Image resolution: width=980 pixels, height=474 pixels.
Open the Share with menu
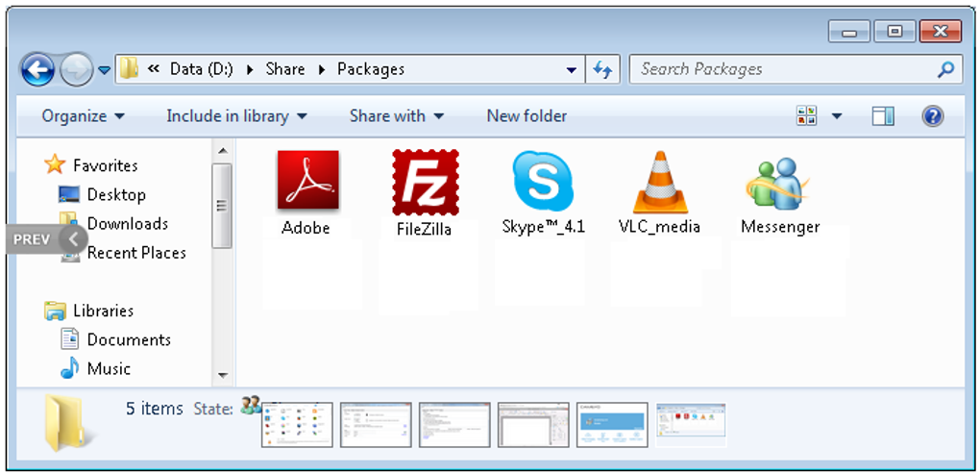[397, 115]
